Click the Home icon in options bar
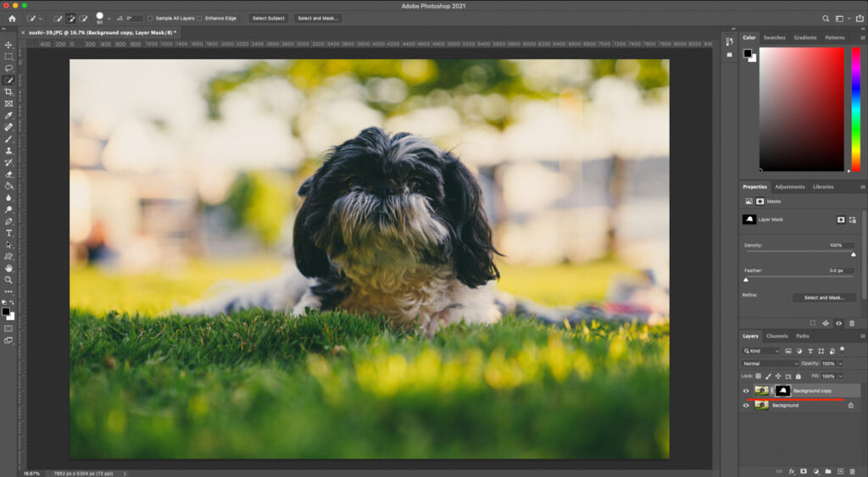The height and width of the screenshot is (477, 868). [x=12, y=19]
